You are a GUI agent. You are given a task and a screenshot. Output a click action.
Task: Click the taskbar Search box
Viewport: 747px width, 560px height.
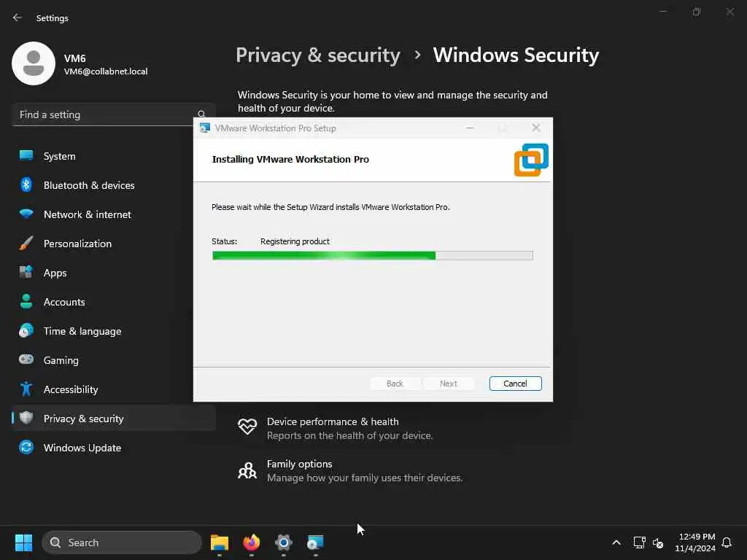click(122, 542)
